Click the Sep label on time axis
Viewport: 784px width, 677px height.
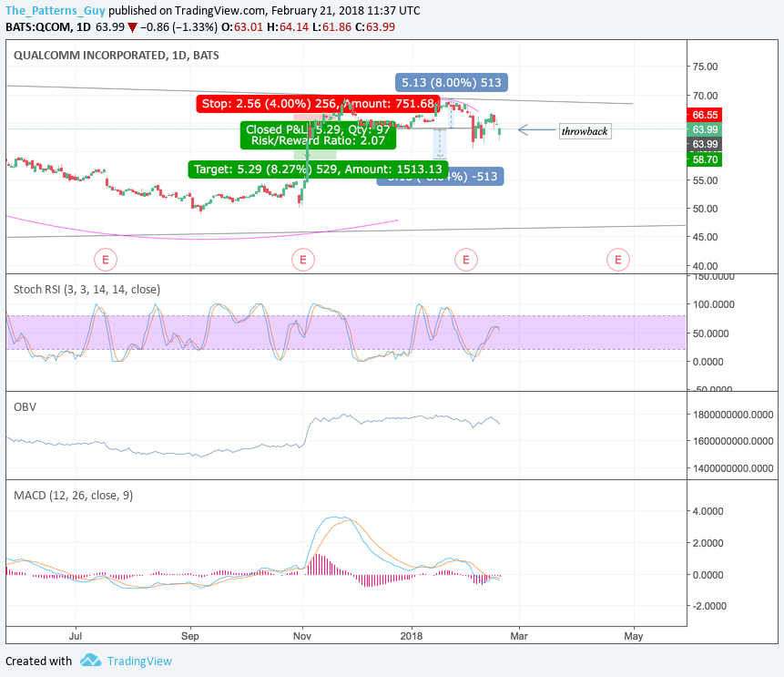(x=190, y=636)
